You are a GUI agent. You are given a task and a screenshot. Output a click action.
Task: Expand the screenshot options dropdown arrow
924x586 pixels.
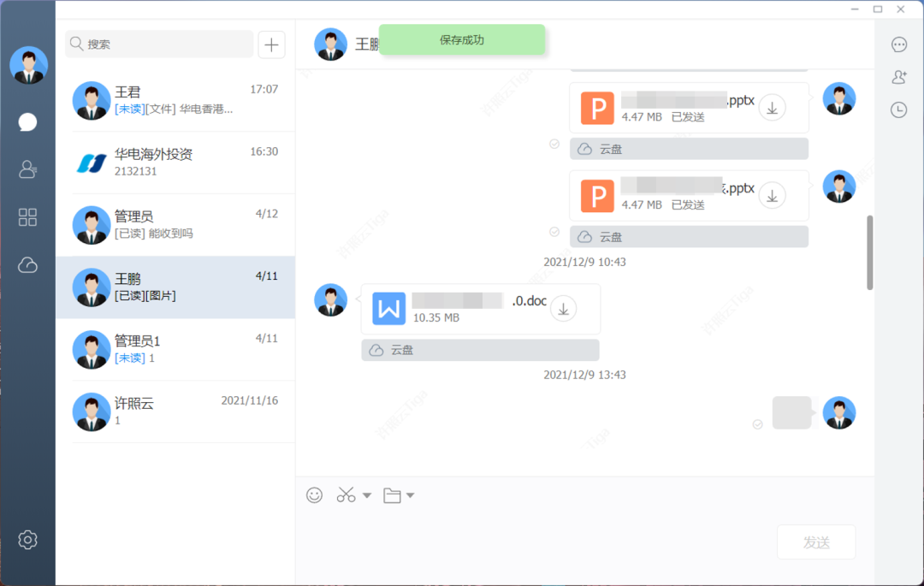(x=367, y=495)
